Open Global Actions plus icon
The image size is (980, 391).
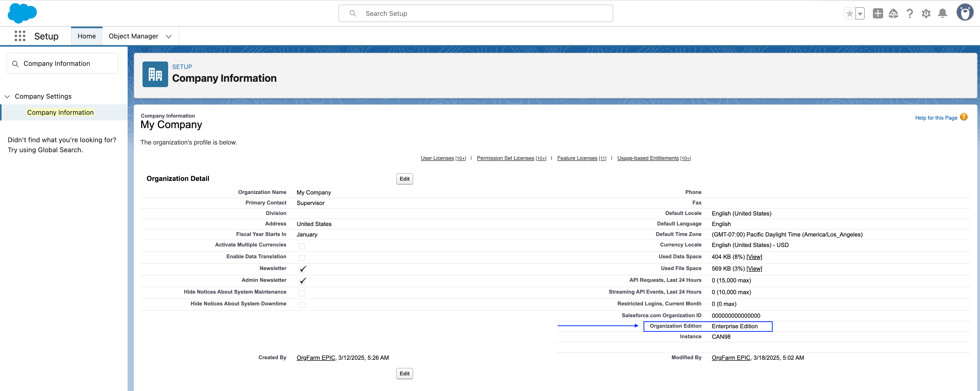[878, 14]
